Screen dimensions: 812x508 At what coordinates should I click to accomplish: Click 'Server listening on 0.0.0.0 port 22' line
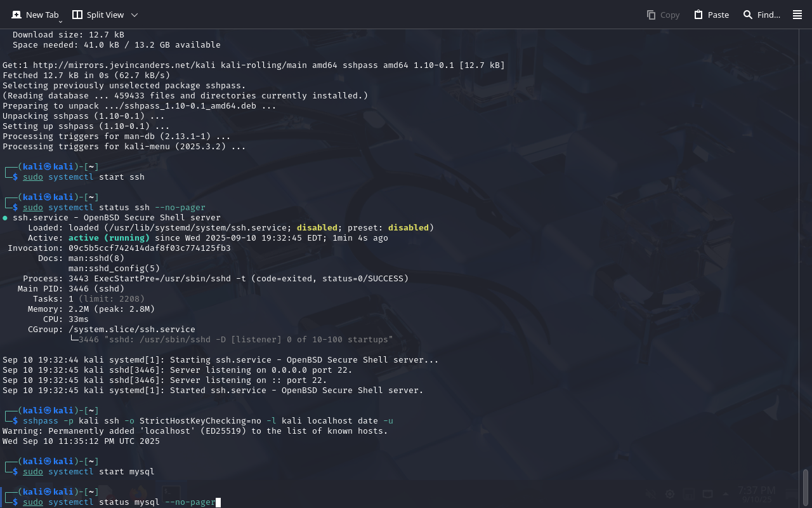[x=178, y=370]
